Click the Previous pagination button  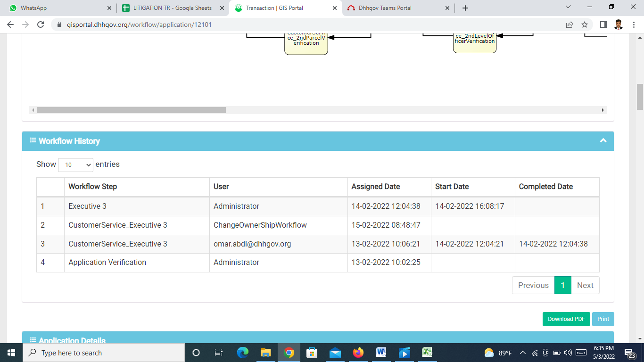[x=533, y=285]
